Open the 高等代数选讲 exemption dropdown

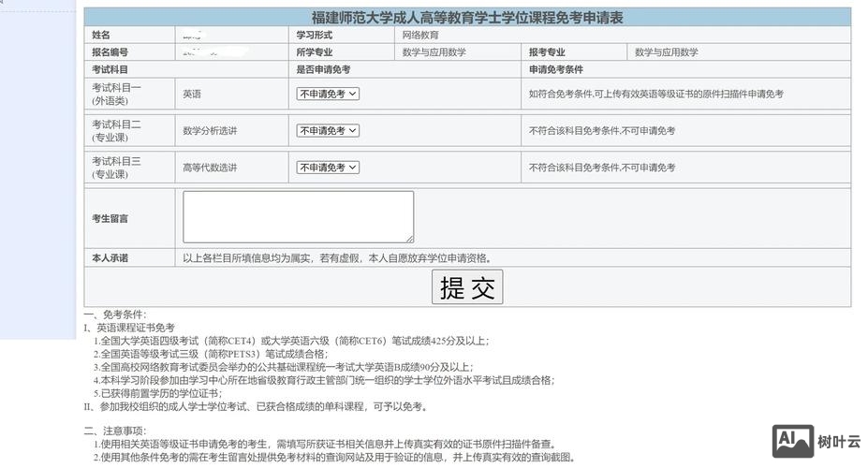point(328,167)
